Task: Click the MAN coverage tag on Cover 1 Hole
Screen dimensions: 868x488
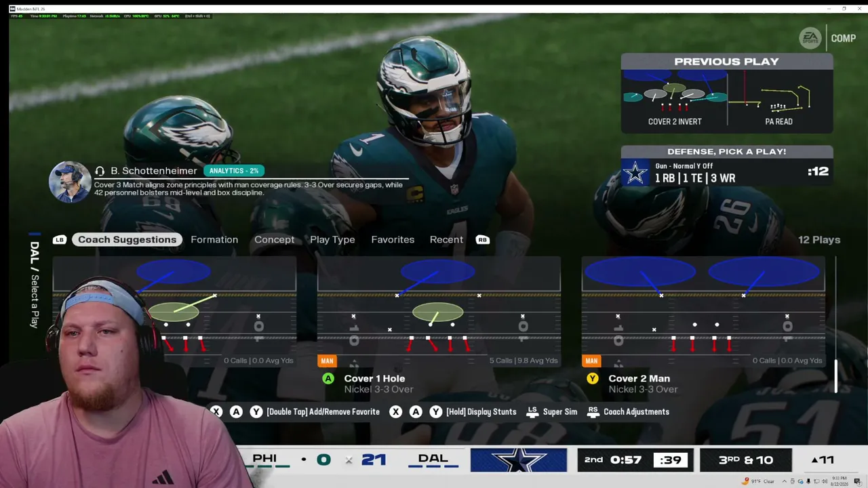Action: 327,361
